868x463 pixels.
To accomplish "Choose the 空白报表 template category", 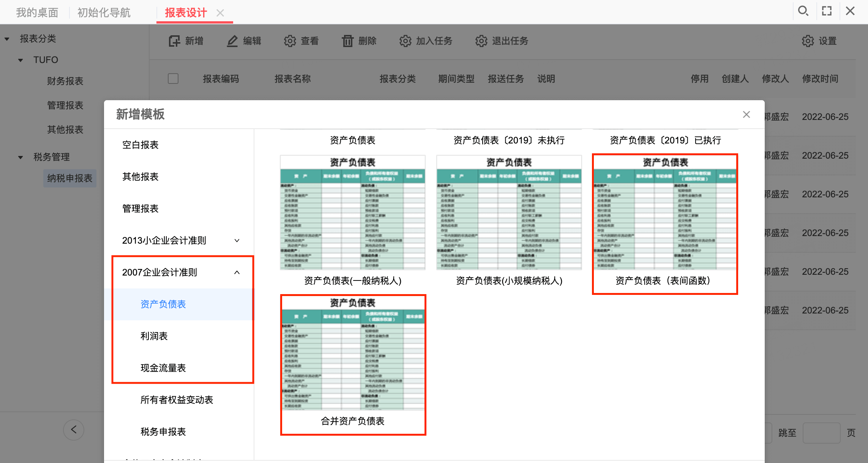I will point(140,145).
